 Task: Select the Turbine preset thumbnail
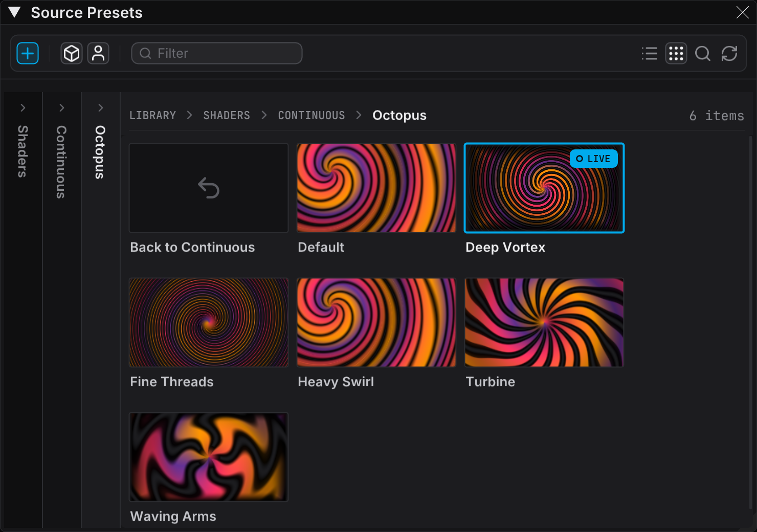[544, 322]
